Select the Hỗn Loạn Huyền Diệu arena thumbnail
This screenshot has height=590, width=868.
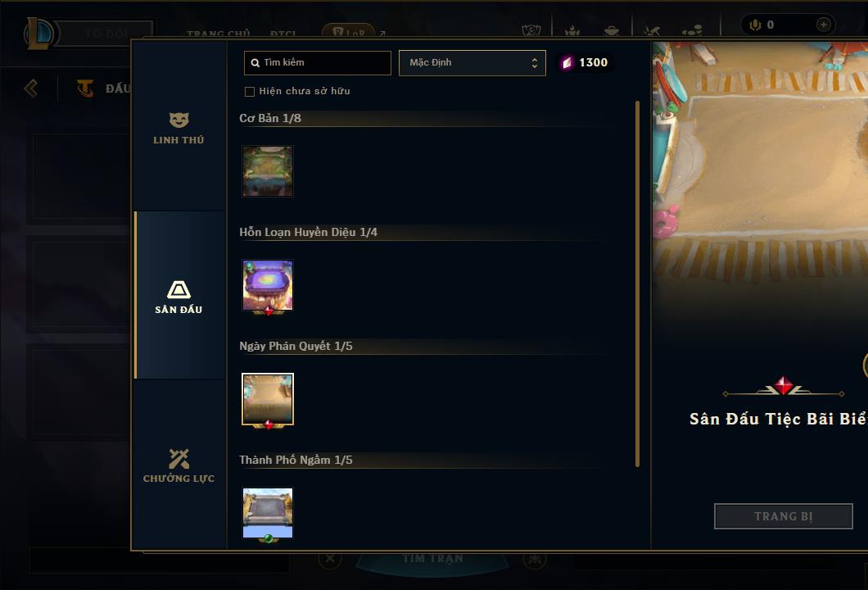click(x=268, y=286)
